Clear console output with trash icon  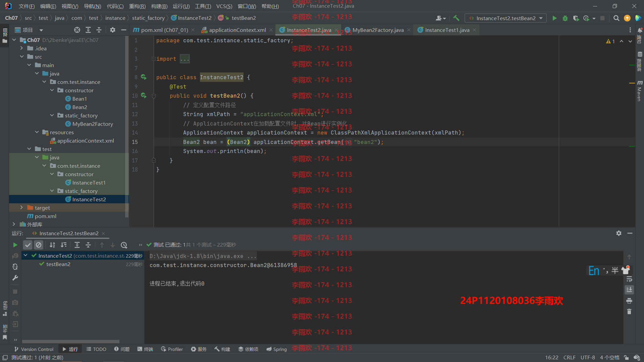pyautogui.click(x=629, y=312)
